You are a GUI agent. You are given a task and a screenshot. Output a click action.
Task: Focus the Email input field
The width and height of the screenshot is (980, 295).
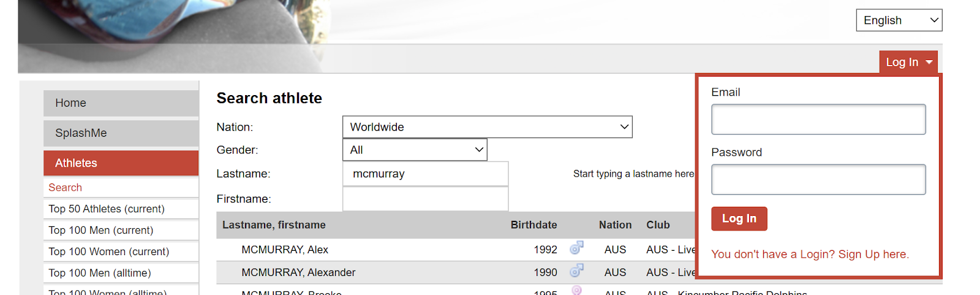[x=818, y=120]
